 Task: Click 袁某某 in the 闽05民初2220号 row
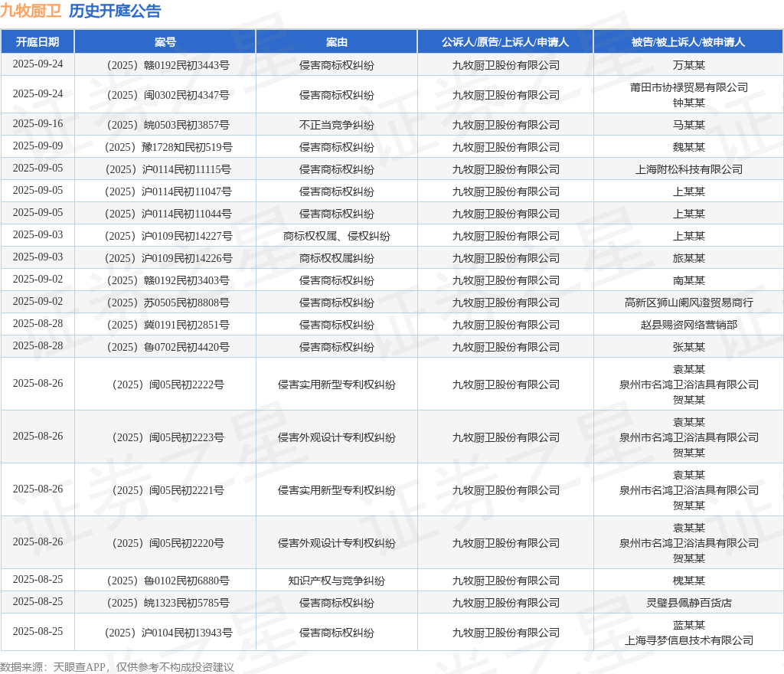click(688, 528)
